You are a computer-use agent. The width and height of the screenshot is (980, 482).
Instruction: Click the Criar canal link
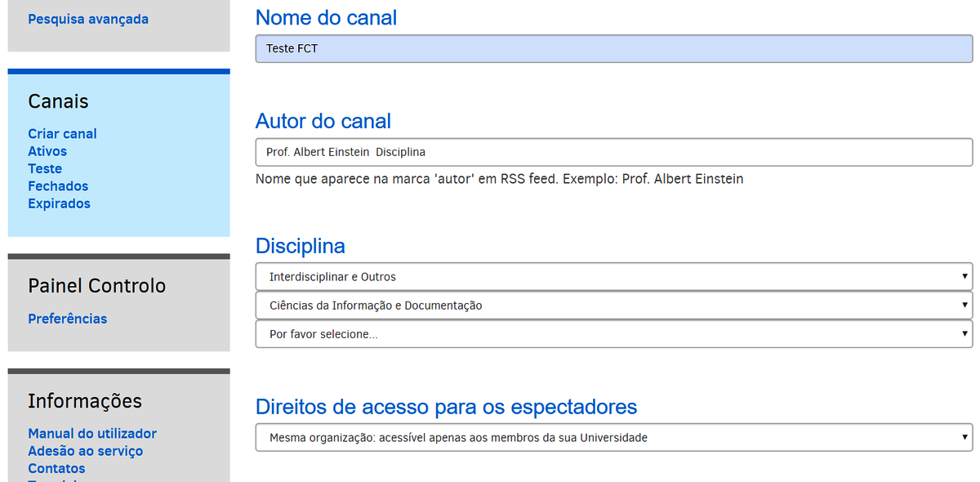(x=62, y=134)
